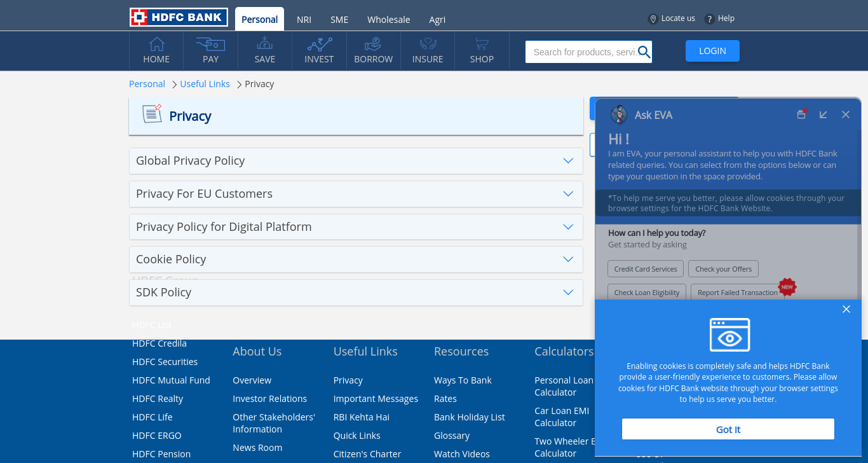Go to Personal breadcrumb link

tap(147, 84)
